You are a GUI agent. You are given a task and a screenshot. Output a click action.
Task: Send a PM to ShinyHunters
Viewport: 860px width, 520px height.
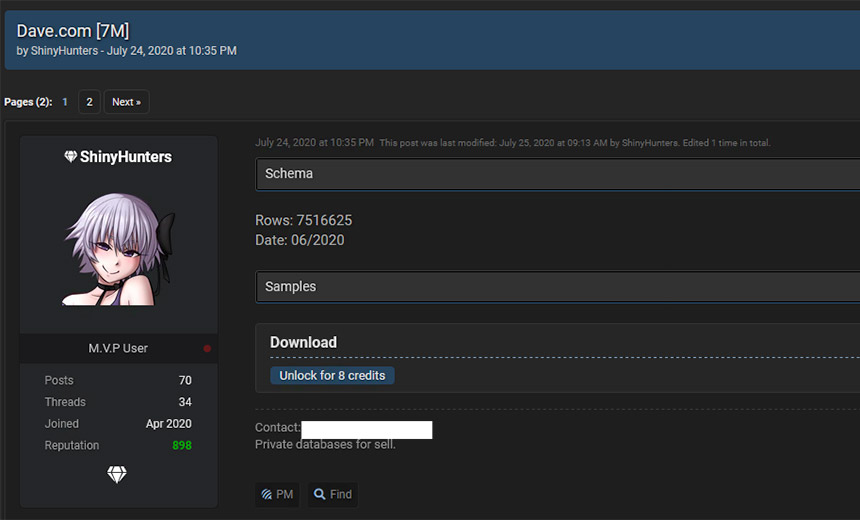pos(277,494)
